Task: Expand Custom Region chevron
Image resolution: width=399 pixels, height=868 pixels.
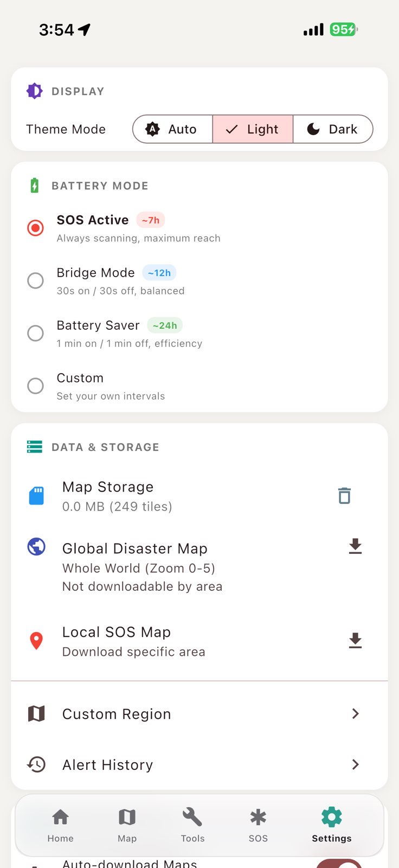Action: click(x=355, y=713)
